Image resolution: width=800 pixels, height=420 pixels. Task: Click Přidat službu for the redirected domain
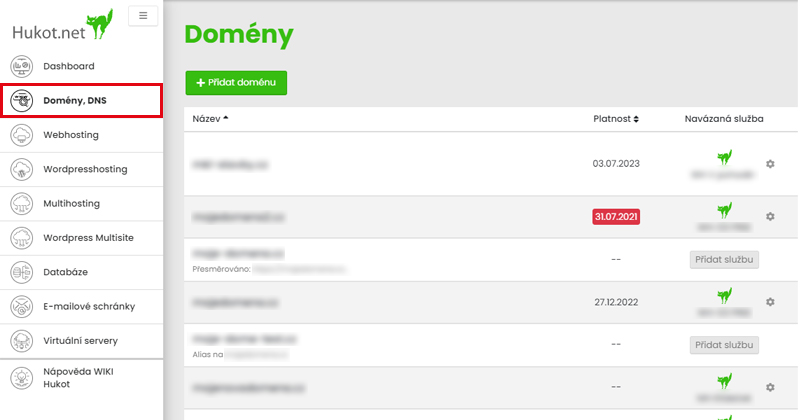(724, 260)
